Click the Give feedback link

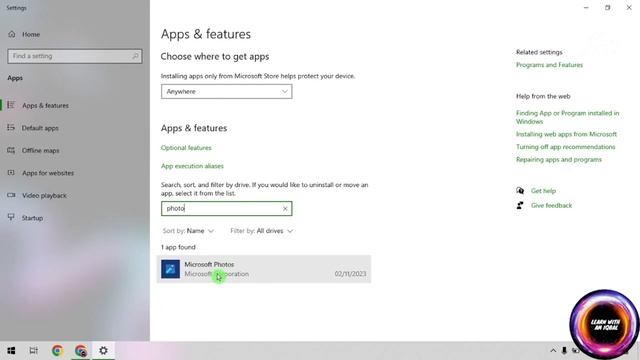[551, 205]
